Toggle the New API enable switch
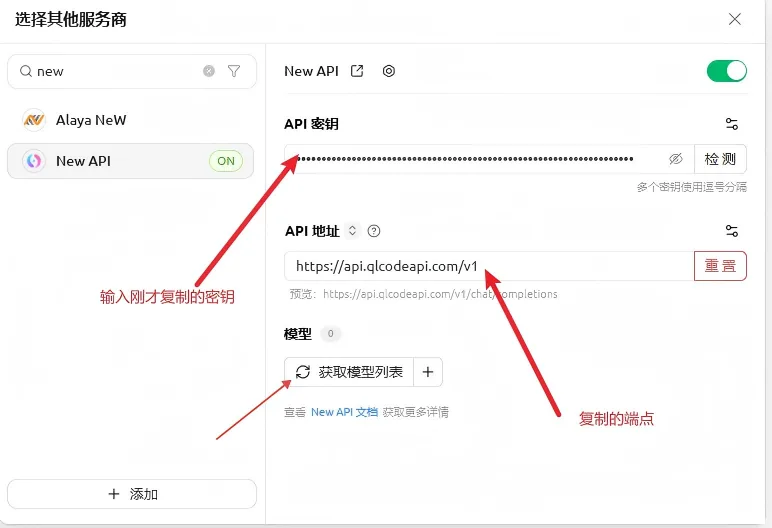772x528 pixels. point(727,71)
